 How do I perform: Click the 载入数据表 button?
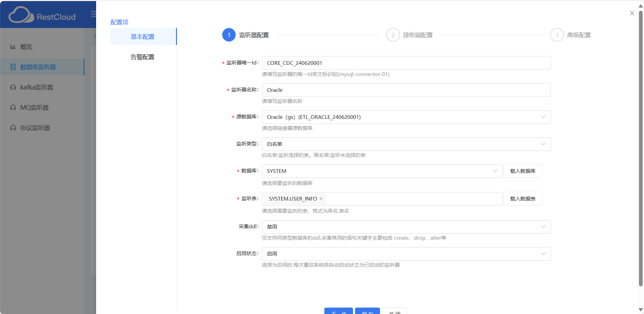pyautogui.click(x=523, y=199)
